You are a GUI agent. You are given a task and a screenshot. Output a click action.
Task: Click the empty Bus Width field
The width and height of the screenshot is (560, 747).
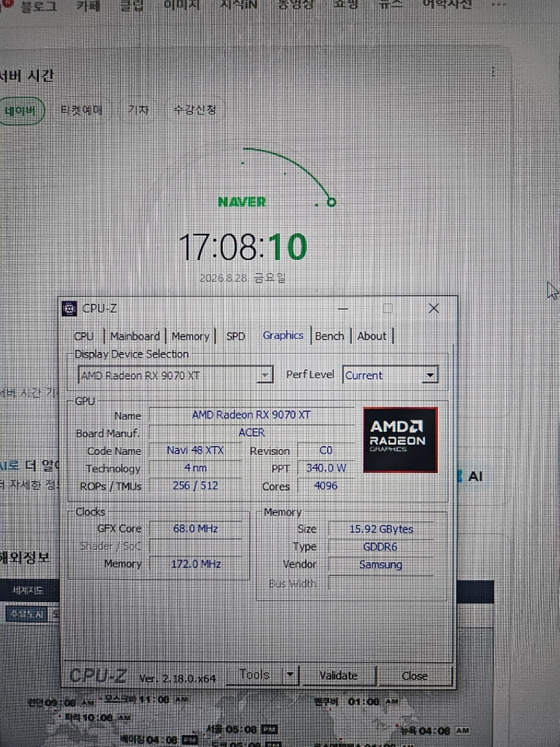click(x=381, y=583)
